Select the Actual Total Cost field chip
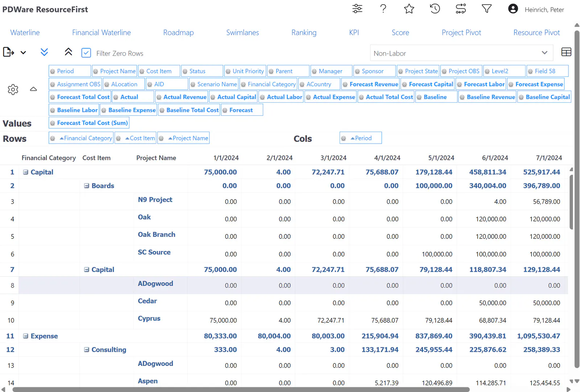 coord(386,97)
